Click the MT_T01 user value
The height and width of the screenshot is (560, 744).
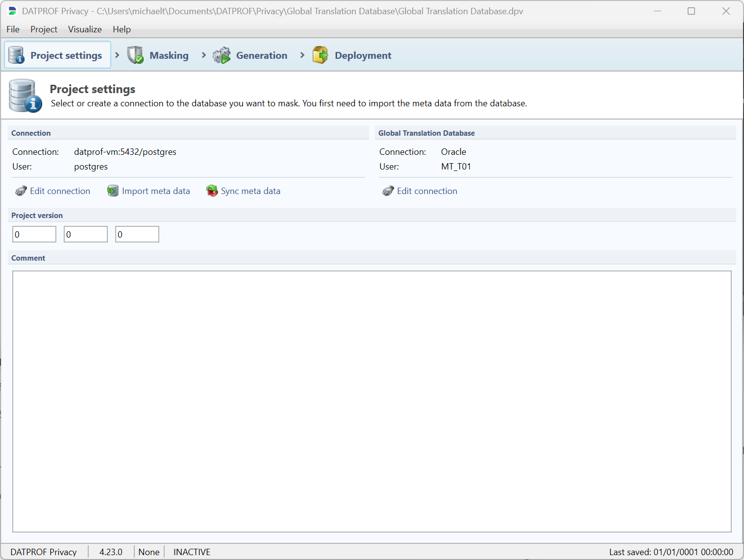coord(456,167)
